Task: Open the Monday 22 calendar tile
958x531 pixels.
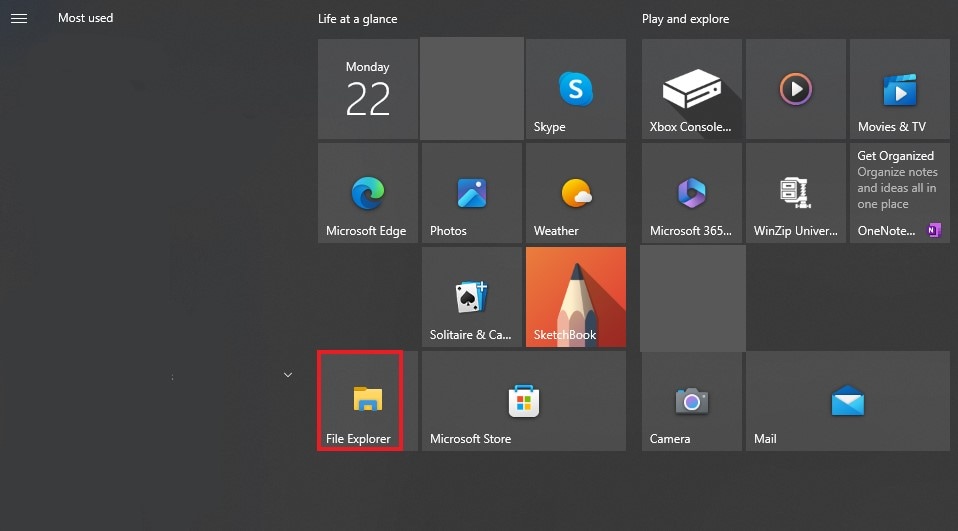Action: point(368,89)
